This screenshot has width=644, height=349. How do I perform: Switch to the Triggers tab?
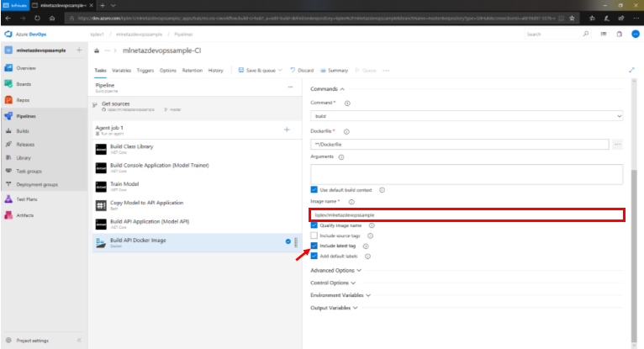pyautogui.click(x=145, y=71)
